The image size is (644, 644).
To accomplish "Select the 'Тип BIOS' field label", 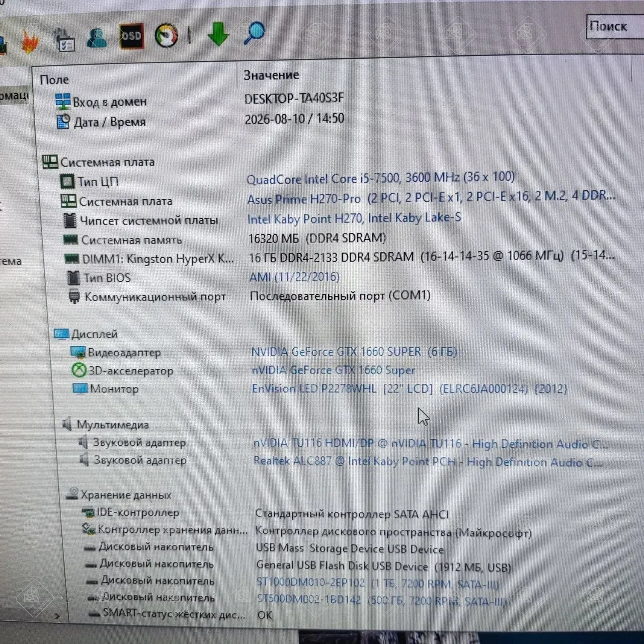I will click(107, 278).
